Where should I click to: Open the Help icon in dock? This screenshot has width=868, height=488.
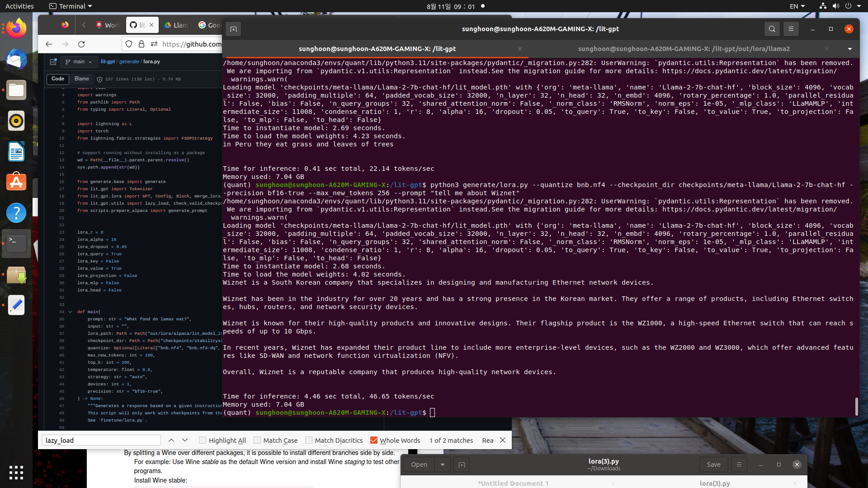point(16,213)
